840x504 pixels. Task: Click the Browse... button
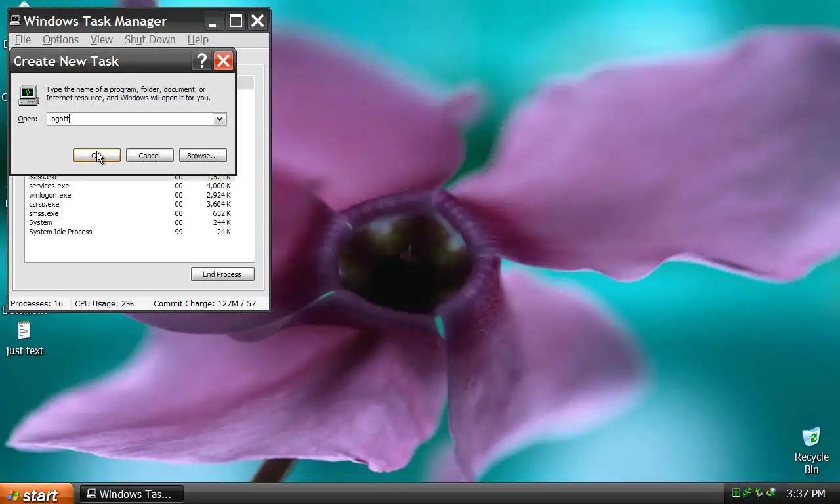pyautogui.click(x=203, y=156)
